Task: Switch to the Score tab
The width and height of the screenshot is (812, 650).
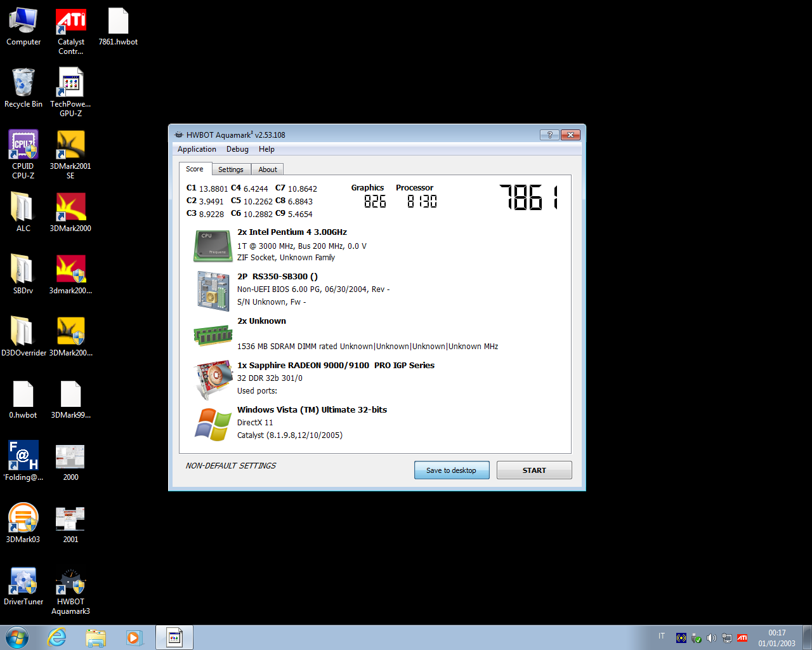Action: pos(195,169)
